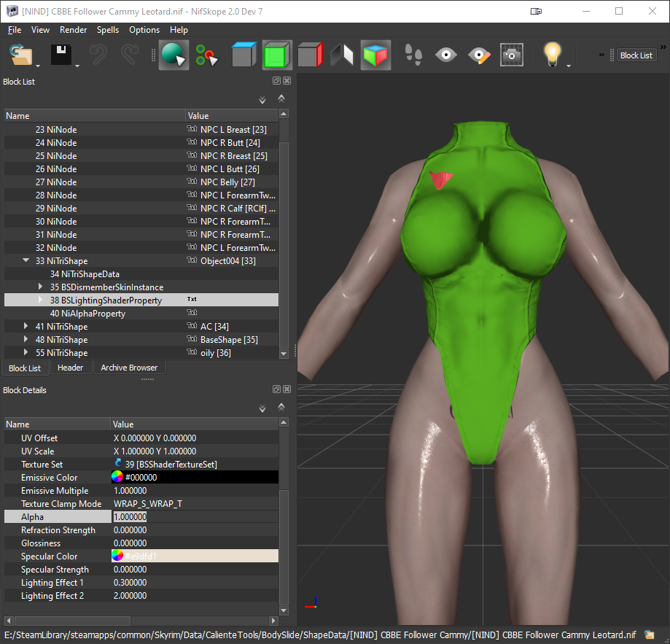Click the Flip view icon
The width and height of the screenshot is (670, 644).
[x=342, y=55]
